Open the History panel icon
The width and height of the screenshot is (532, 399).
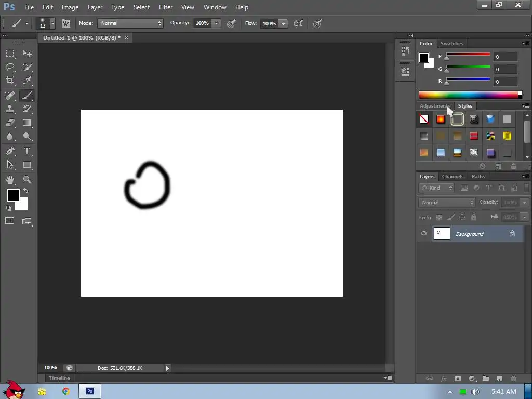[405, 51]
